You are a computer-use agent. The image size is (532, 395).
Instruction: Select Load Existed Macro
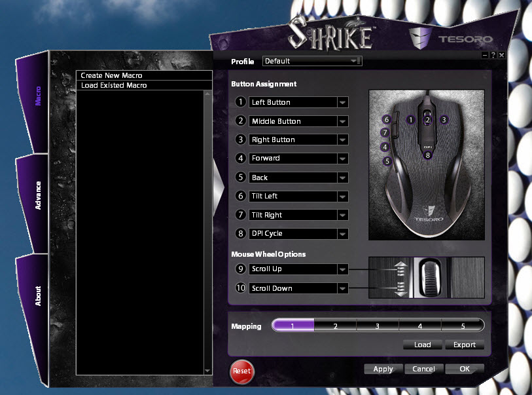[x=144, y=85]
